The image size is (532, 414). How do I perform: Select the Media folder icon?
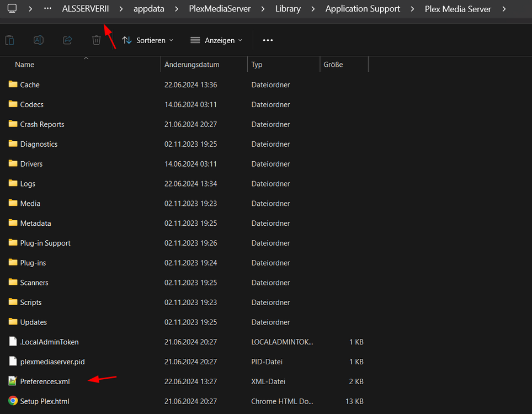point(13,203)
